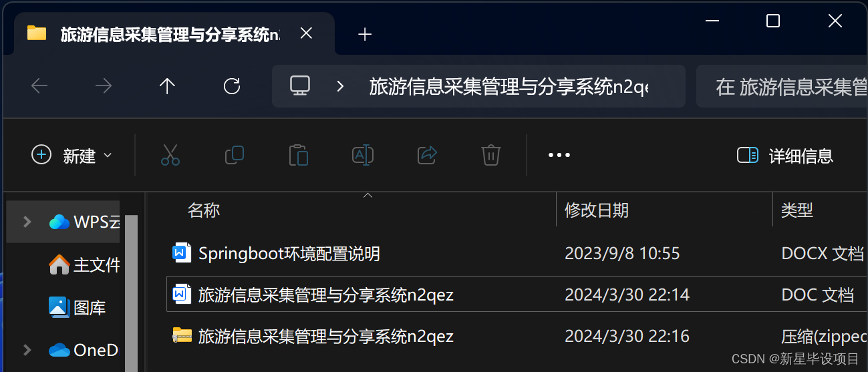Close the 旅游信息采集管理 folder tab
The width and height of the screenshot is (868, 372).
click(306, 33)
